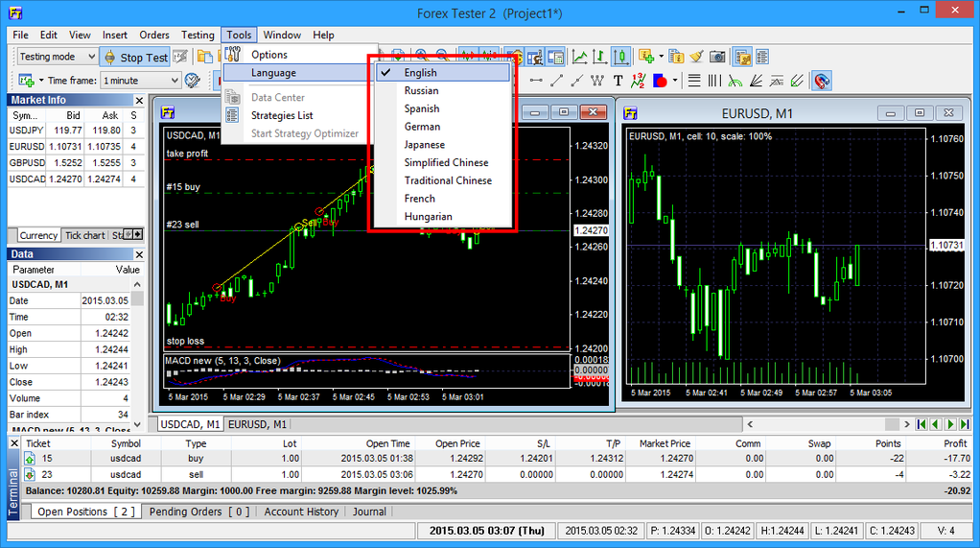Image resolution: width=980 pixels, height=548 pixels.
Task: Click the broom clear objects icon
Action: tap(696, 57)
